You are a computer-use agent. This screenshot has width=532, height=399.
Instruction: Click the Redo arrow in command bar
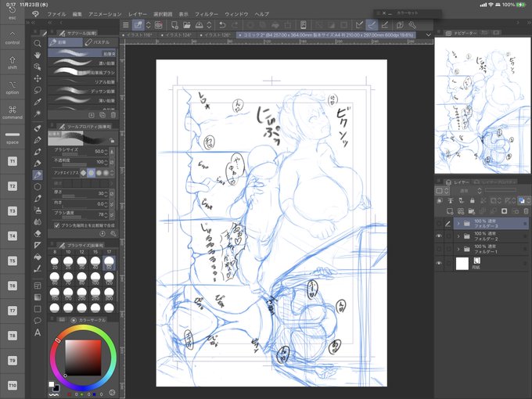(235, 25)
